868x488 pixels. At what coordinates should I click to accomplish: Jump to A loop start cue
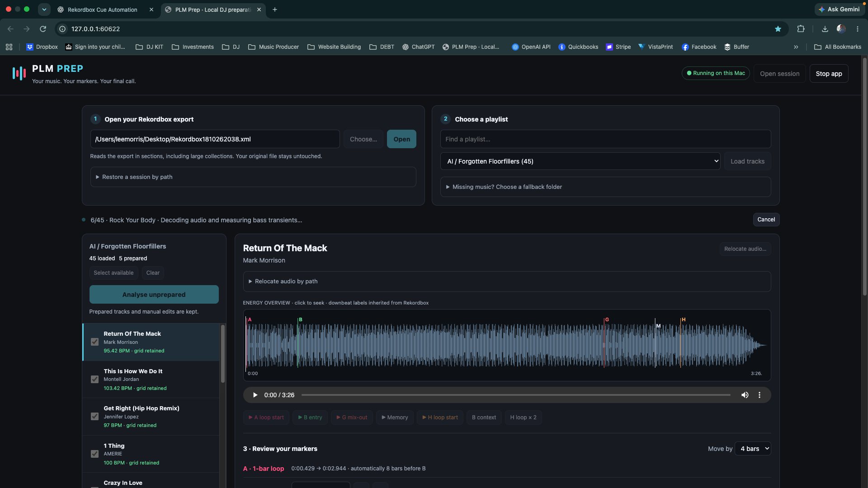[266, 418]
